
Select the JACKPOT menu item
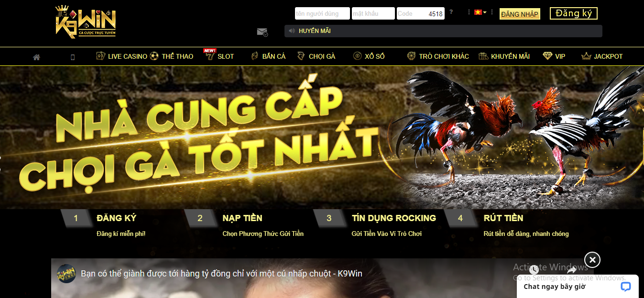tap(602, 56)
